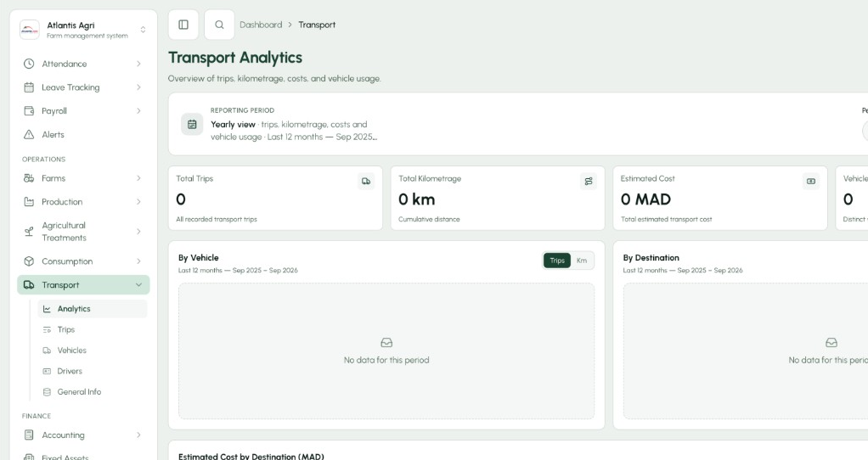Click the Estimated Cost card
This screenshot has width=868, height=460.
pos(720,198)
